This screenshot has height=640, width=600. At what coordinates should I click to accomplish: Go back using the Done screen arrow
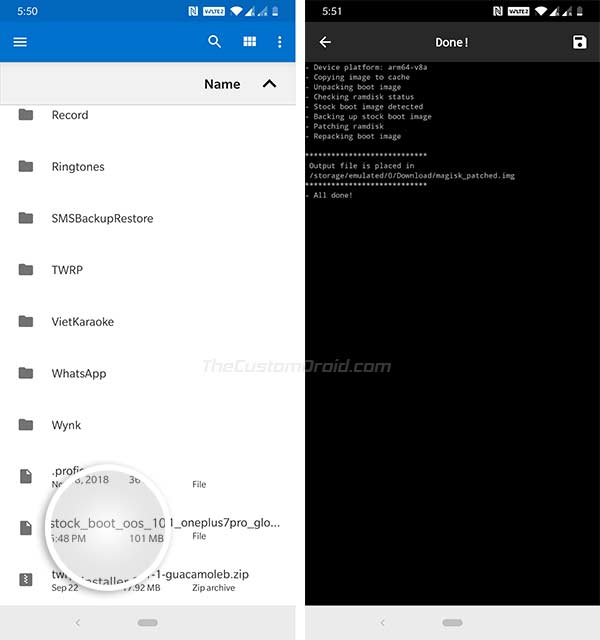pyautogui.click(x=325, y=42)
